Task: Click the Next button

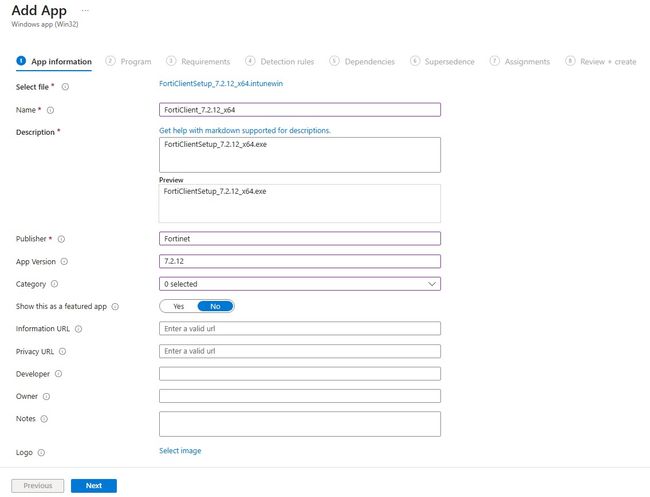Action: click(93, 486)
